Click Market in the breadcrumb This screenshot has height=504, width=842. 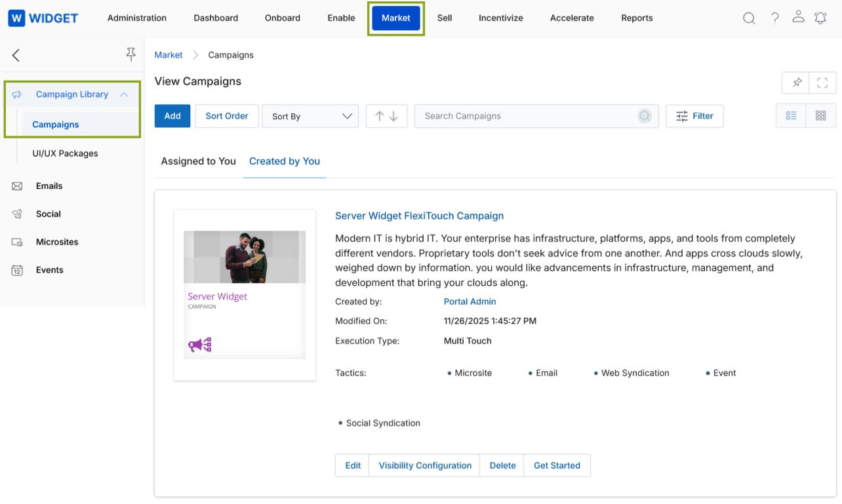169,55
